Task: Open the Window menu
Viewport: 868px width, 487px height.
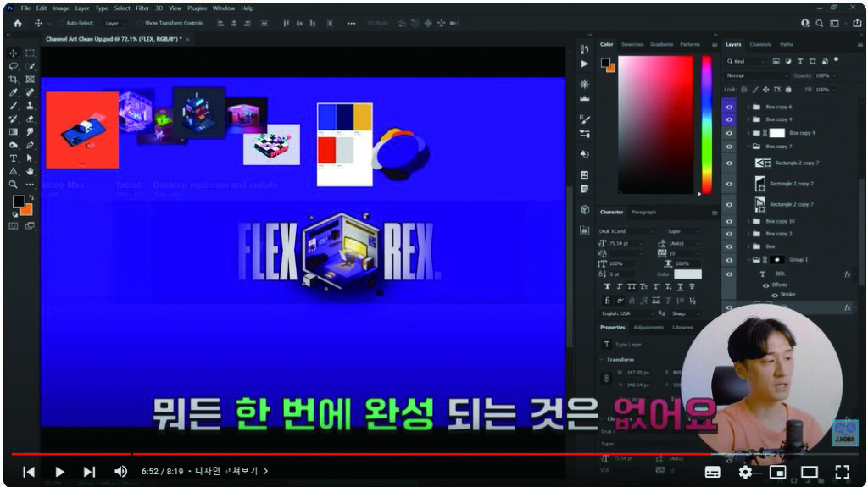Action: click(224, 8)
